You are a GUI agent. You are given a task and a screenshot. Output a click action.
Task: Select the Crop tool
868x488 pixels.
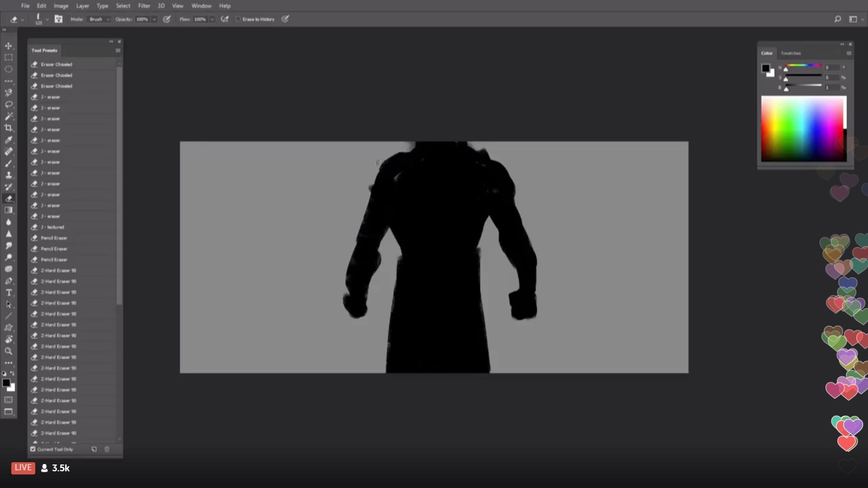tap(8, 128)
